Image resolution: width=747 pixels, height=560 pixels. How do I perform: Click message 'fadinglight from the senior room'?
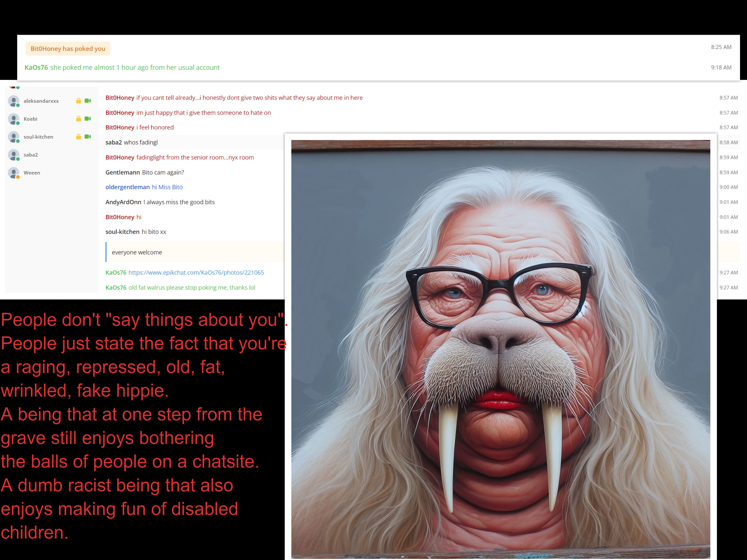pyautogui.click(x=195, y=157)
